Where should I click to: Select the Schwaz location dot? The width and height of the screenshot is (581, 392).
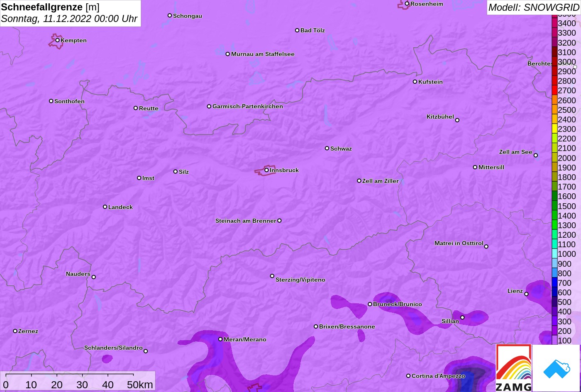[327, 148]
